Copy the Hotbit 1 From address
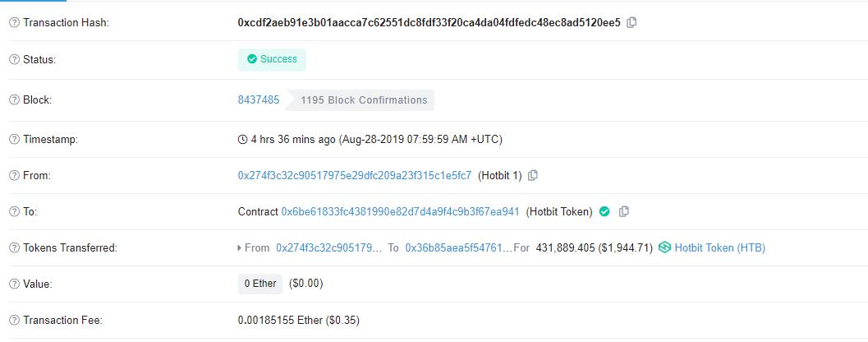Image resolution: width=868 pixels, height=342 pixels. 532,175
